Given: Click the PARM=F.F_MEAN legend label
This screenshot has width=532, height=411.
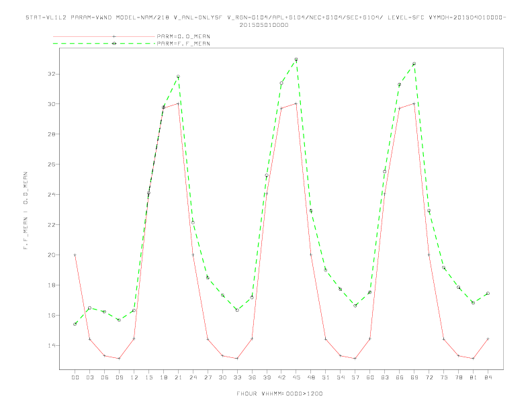Looking at the screenshot, I should coord(183,44).
